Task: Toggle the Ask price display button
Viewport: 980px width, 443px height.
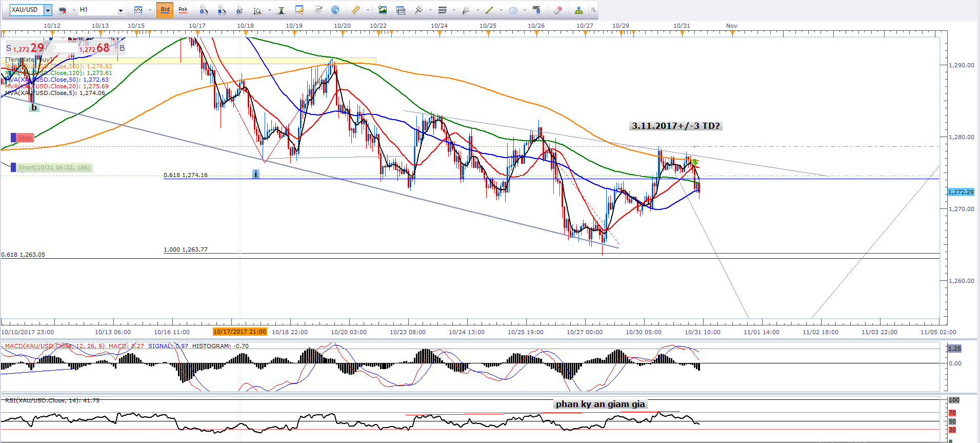Action: (183, 10)
